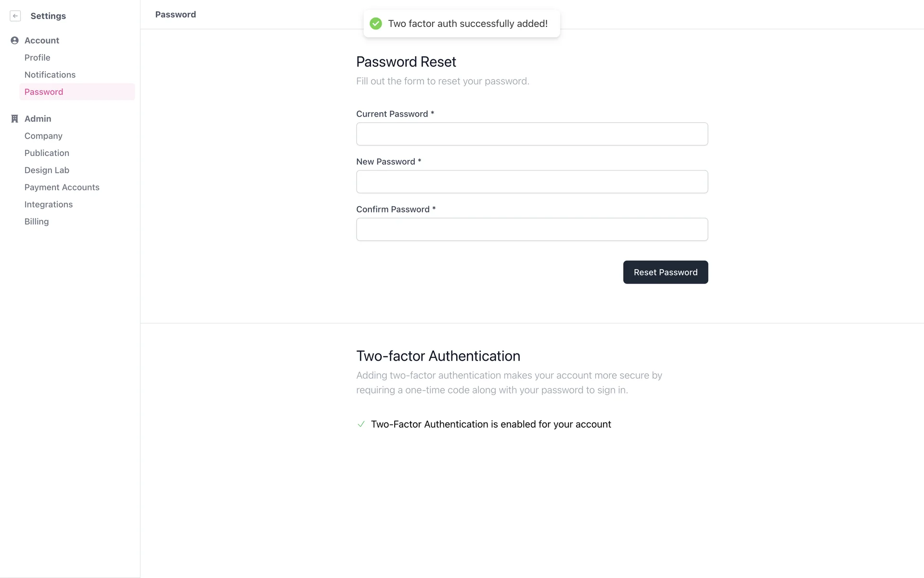Click the Account user icon

coord(14,40)
